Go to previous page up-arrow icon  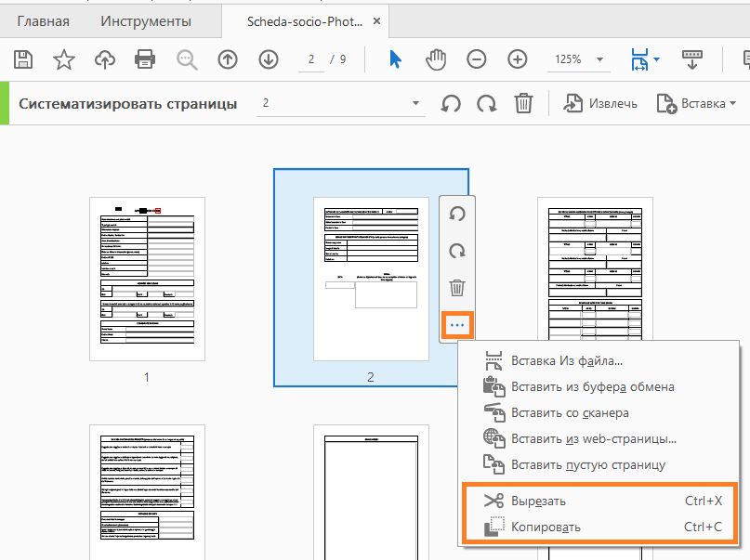[228, 59]
